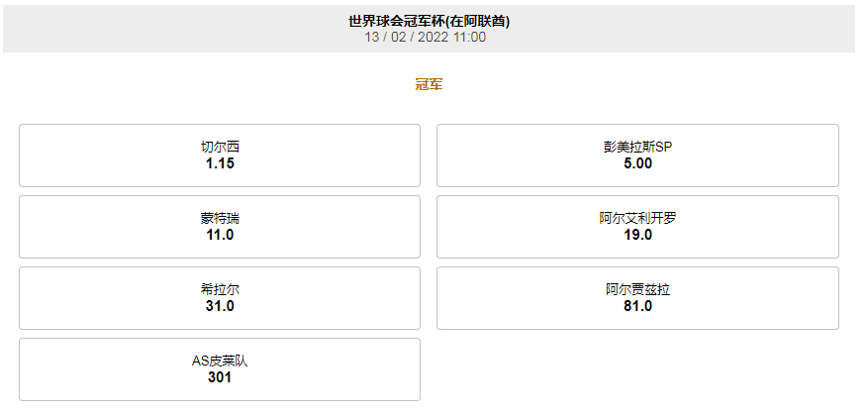Click the 彭美拉斯SP team name label
This screenshot has width=868, height=416.
(637, 147)
